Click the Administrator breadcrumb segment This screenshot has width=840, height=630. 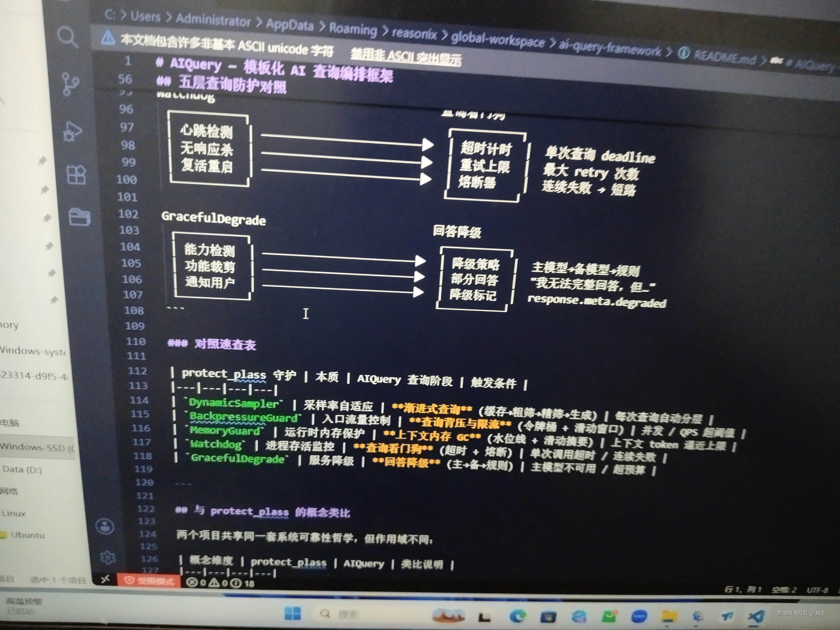point(213,20)
